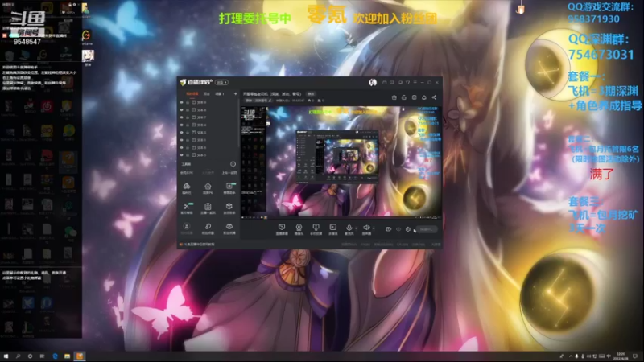Open the mode dropdown beside the app logo
644x362 pixels.
pos(222,83)
